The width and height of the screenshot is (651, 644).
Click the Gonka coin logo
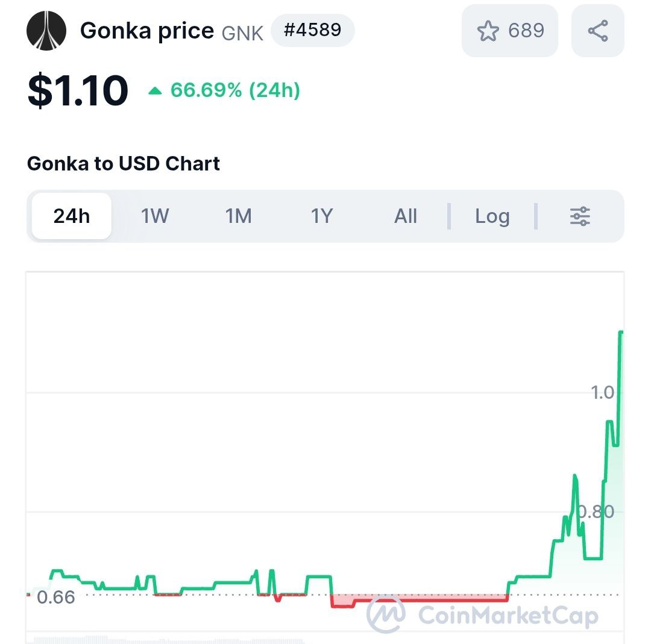tap(46, 31)
